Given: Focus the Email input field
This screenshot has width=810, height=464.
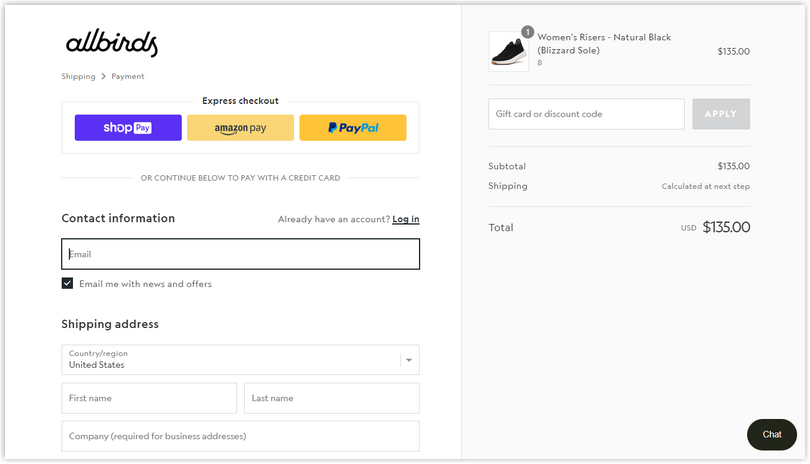Looking at the screenshot, I should tap(240, 254).
